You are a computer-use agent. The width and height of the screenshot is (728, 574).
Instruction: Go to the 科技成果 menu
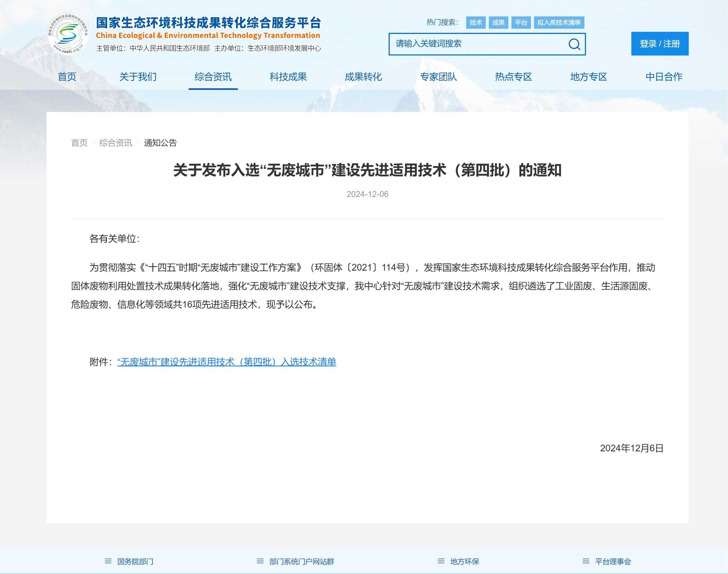(288, 77)
